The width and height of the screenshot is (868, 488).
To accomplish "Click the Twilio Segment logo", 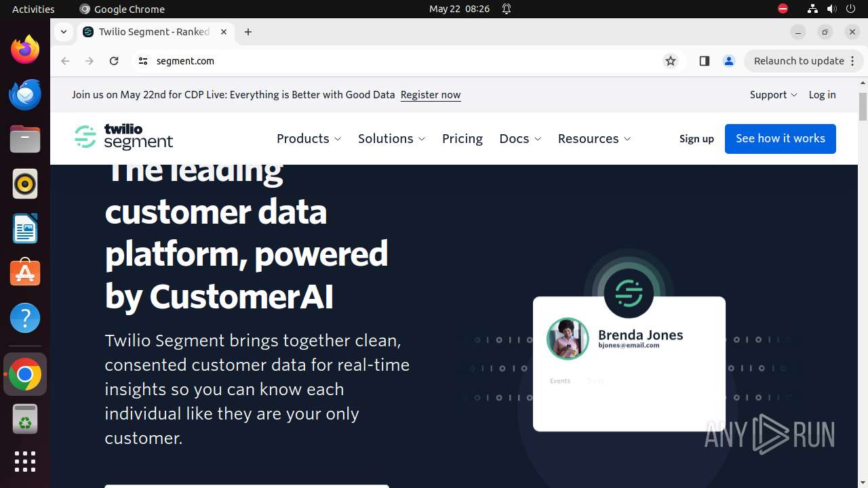I will 123,138.
